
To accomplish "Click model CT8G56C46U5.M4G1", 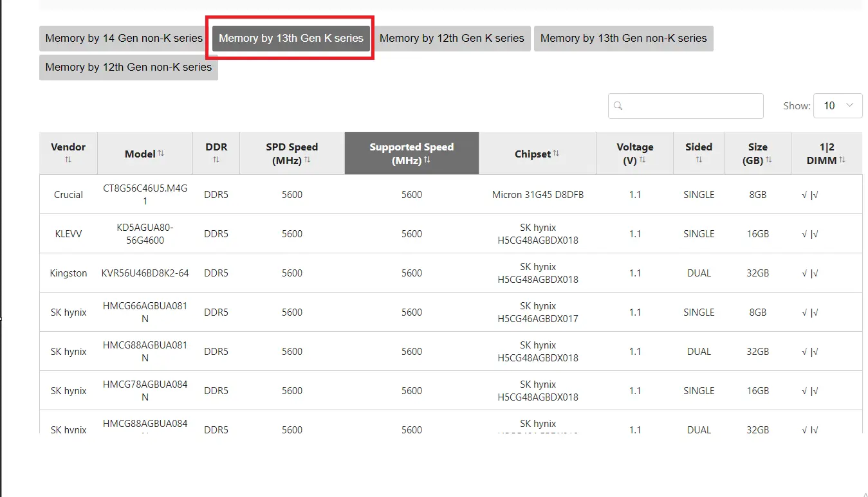I will pos(145,195).
